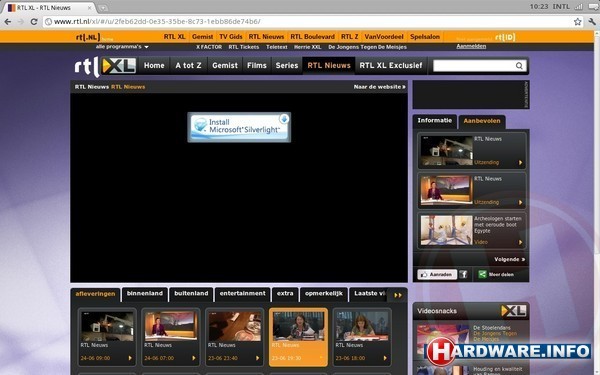Follow the Naar de website link
The height and width of the screenshot is (375, 600).
pos(379,87)
